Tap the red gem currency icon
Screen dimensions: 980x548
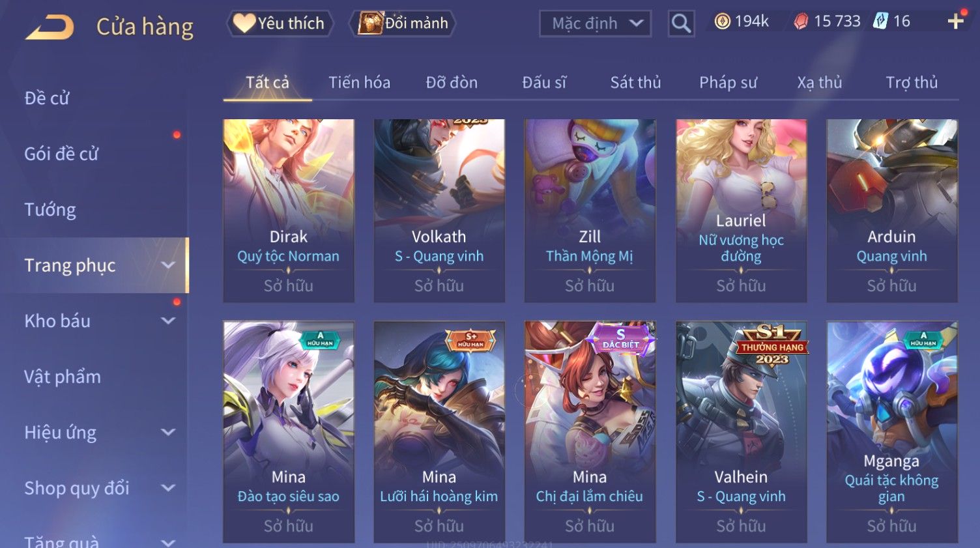pos(801,22)
